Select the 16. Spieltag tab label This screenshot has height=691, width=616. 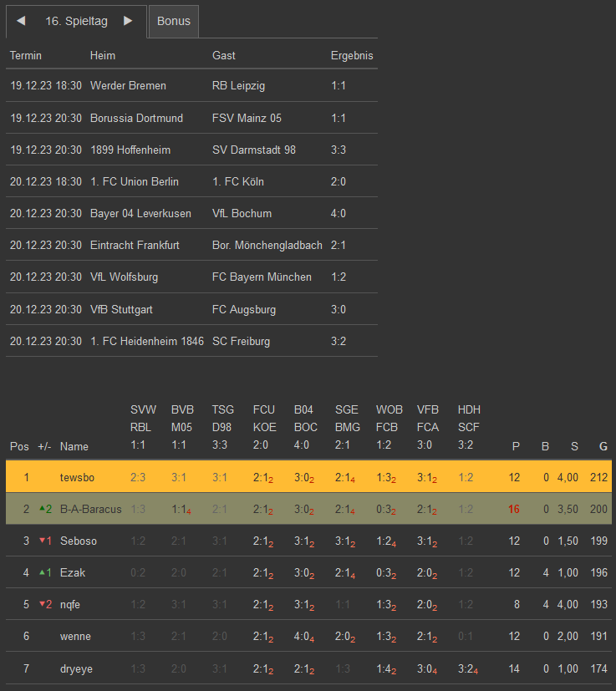coord(76,21)
